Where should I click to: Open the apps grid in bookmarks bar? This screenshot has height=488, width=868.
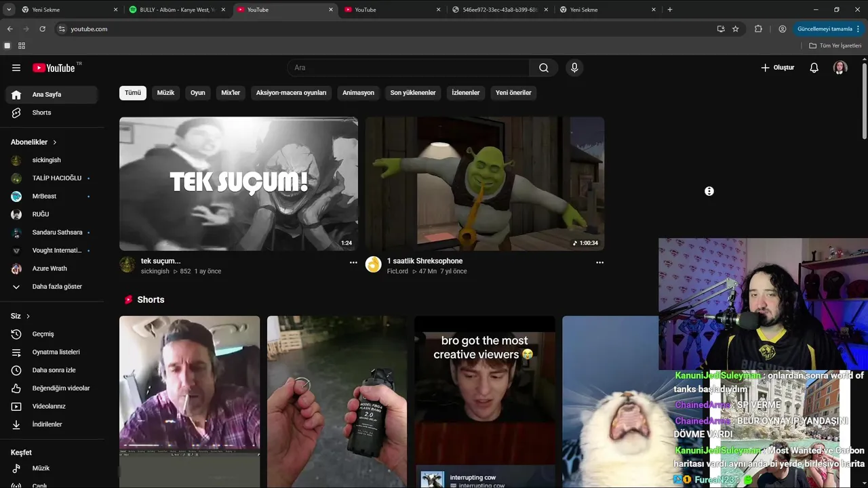[x=22, y=45]
